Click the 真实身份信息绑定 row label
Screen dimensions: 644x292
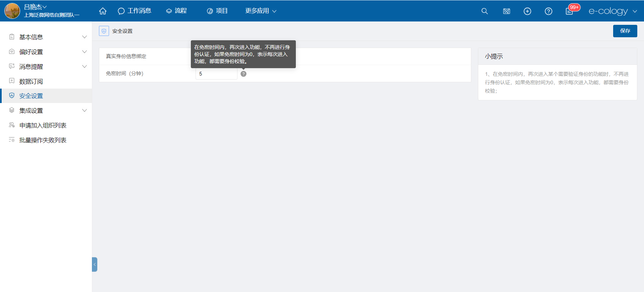(126, 56)
